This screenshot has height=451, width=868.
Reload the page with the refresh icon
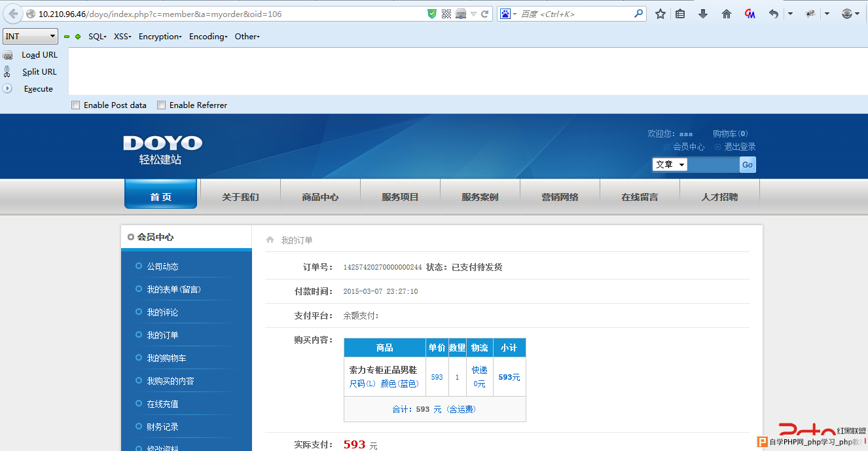pos(485,14)
